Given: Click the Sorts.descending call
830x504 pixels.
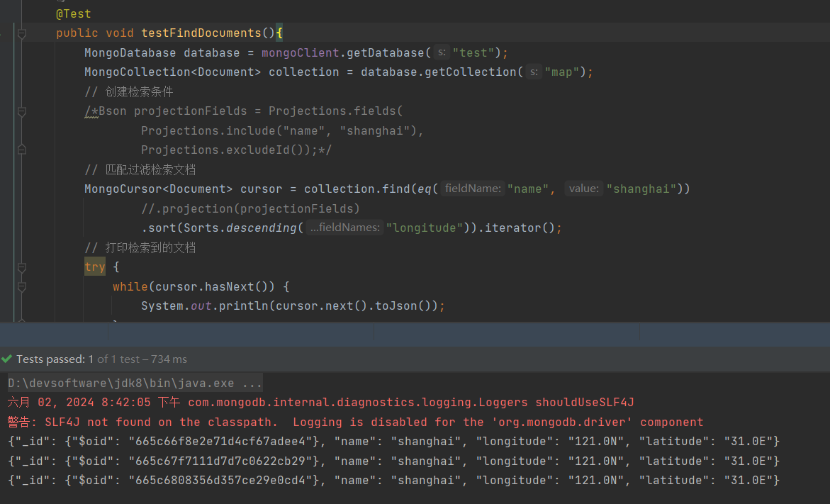Looking at the screenshot, I should pyautogui.click(x=240, y=228).
